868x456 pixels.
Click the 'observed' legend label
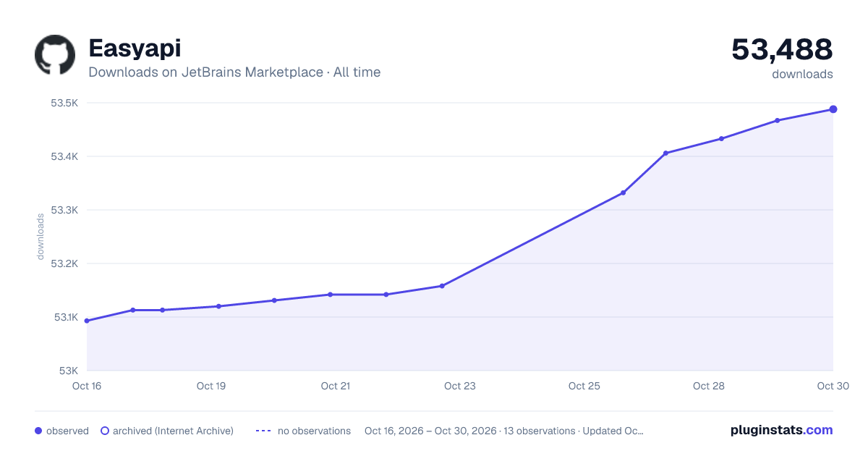click(x=67, y=431)
